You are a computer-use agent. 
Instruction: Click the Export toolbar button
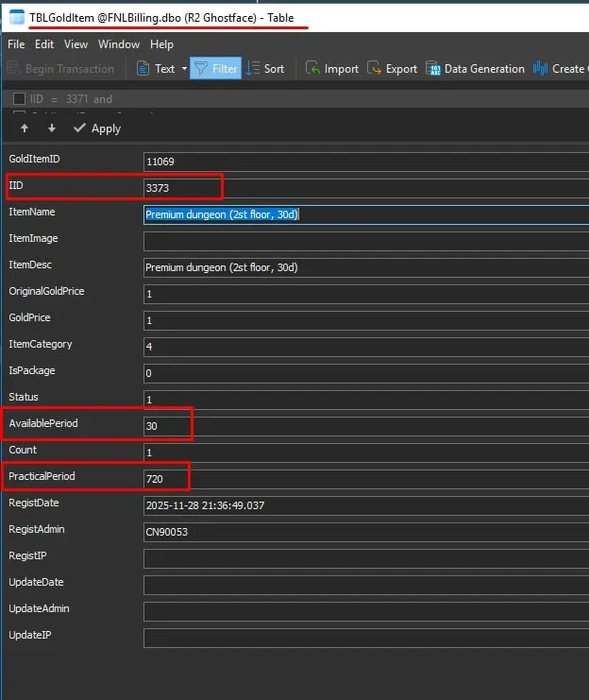[393, 68]
